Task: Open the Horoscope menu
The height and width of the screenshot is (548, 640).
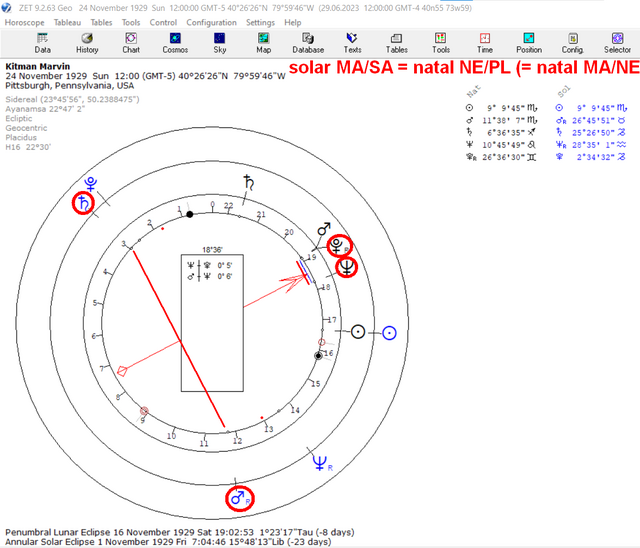Action: point(24,22)
